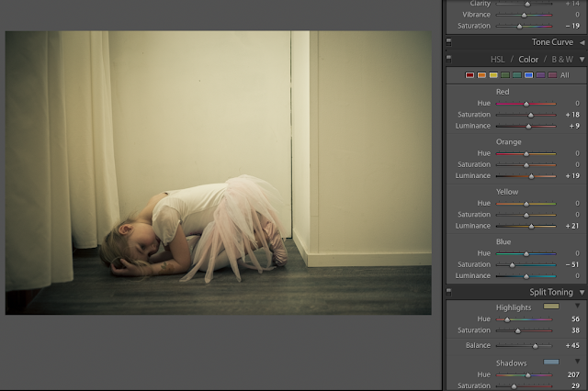Adjust the Vibrance slider handle

pyautogui.click(x=525, y=16)
